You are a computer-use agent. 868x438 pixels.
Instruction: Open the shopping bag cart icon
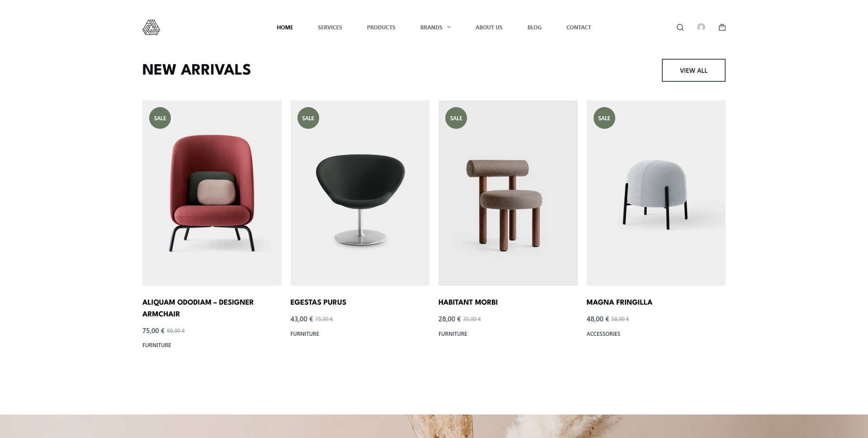pyautogui.click(x=722, y=27)
